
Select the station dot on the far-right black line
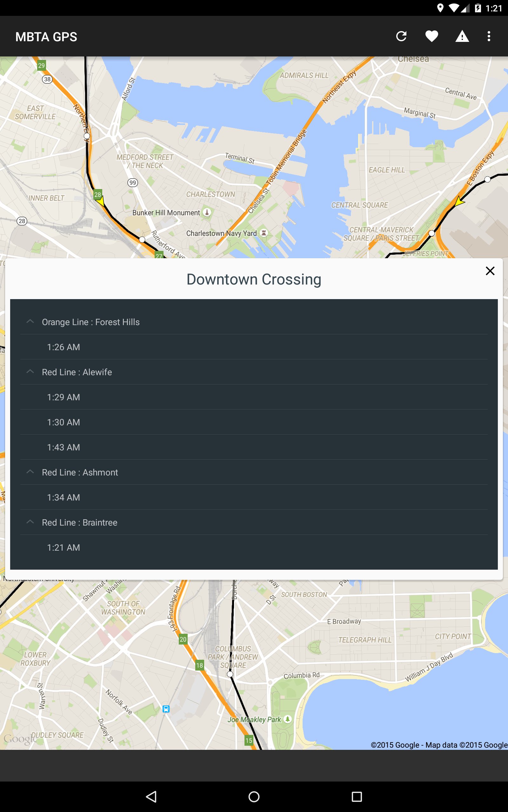point(487,179)
